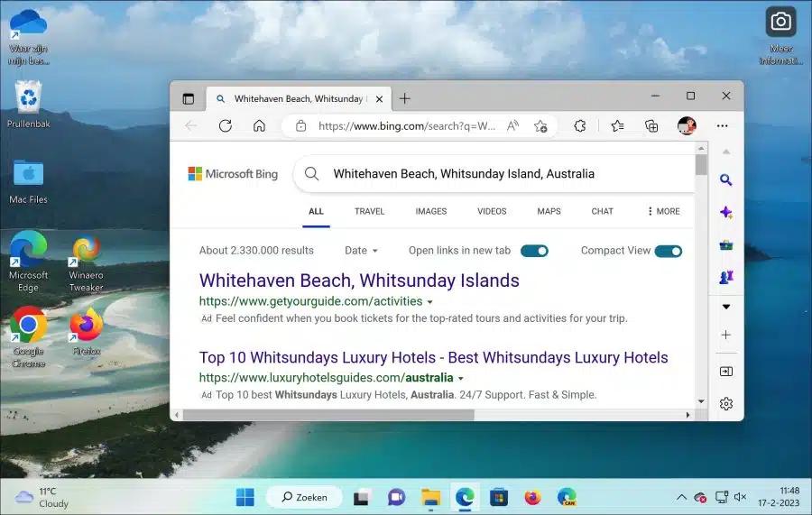Open the Edge tab actions menu icon
The width and height of the screenshot is (812, 515).
tap(189, 98)
